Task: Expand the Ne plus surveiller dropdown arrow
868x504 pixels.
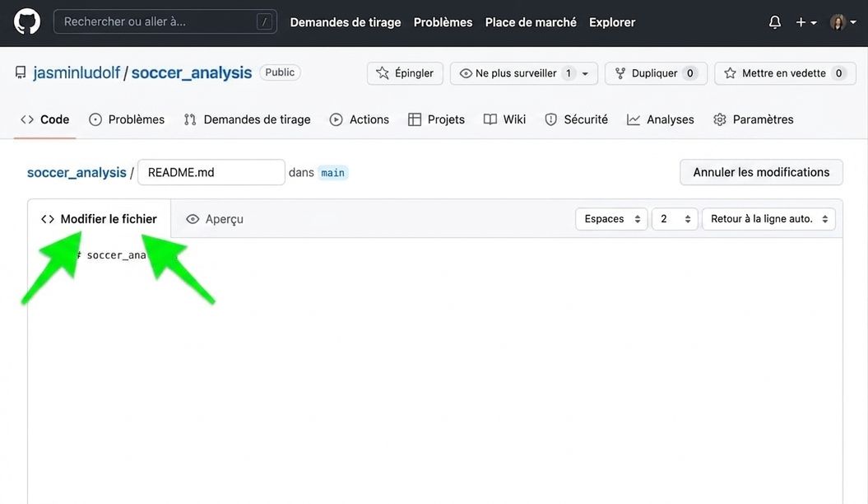Action: (585, 73)
